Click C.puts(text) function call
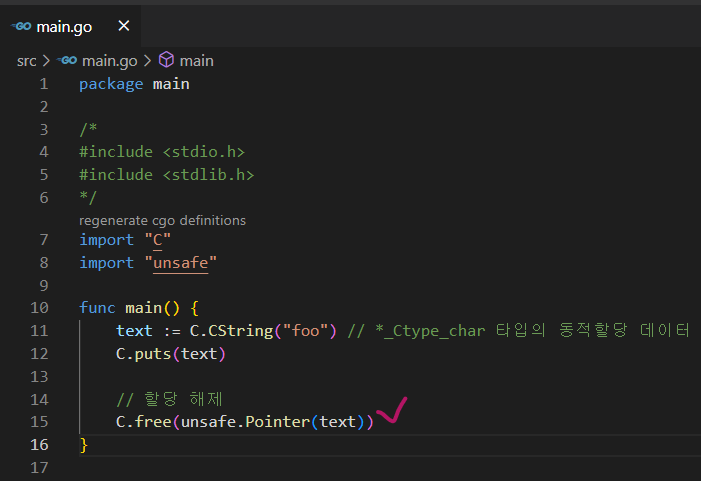Viewport: 701px width, 481px height. 171,353
